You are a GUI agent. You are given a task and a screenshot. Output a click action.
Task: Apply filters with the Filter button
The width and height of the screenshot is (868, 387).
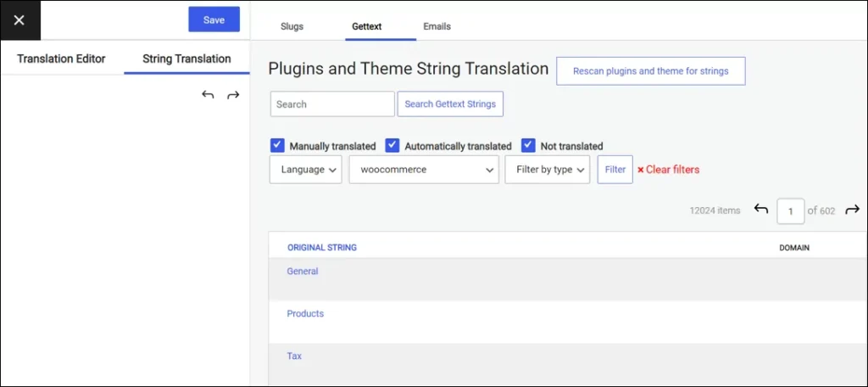pos(615,170)
